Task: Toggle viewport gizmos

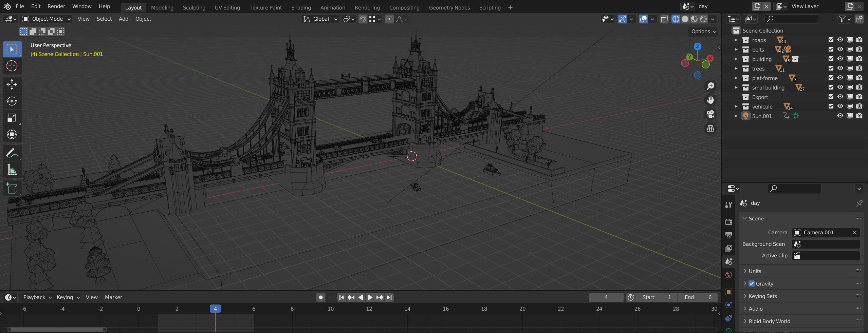Action: point(622,19)
